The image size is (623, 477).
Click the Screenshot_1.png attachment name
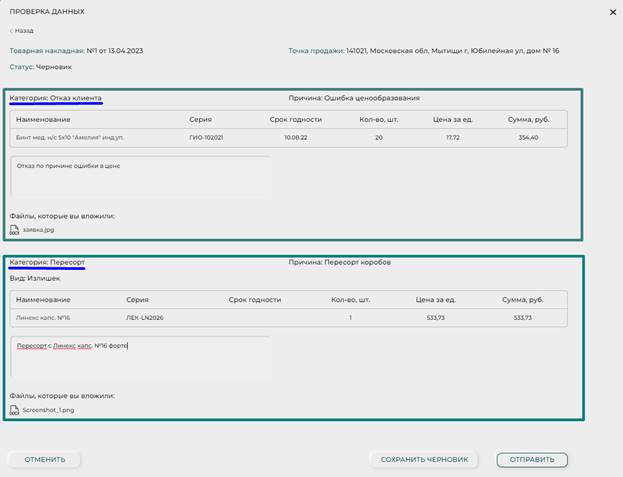click(48, 409)
